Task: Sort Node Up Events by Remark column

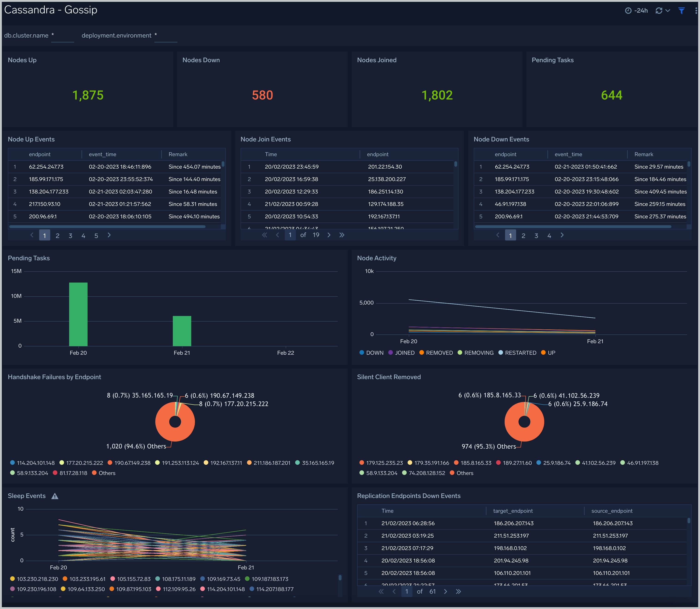Action: [178, 154]
